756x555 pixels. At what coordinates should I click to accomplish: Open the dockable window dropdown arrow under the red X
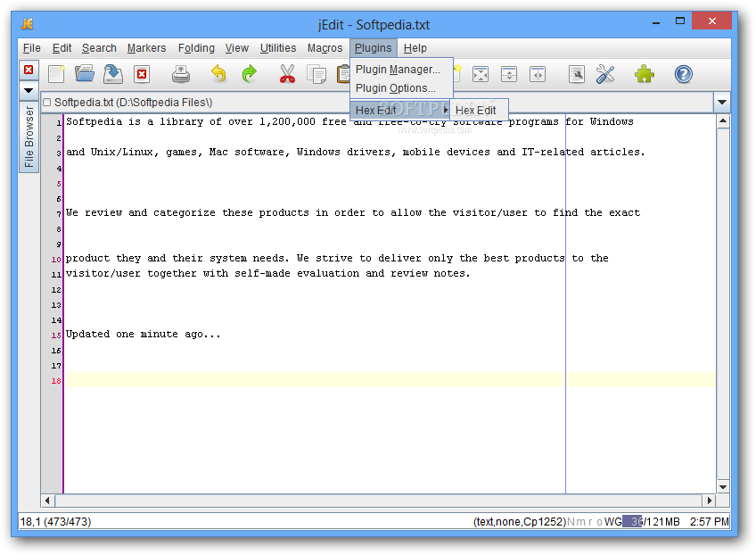click(x=29, y=90)
